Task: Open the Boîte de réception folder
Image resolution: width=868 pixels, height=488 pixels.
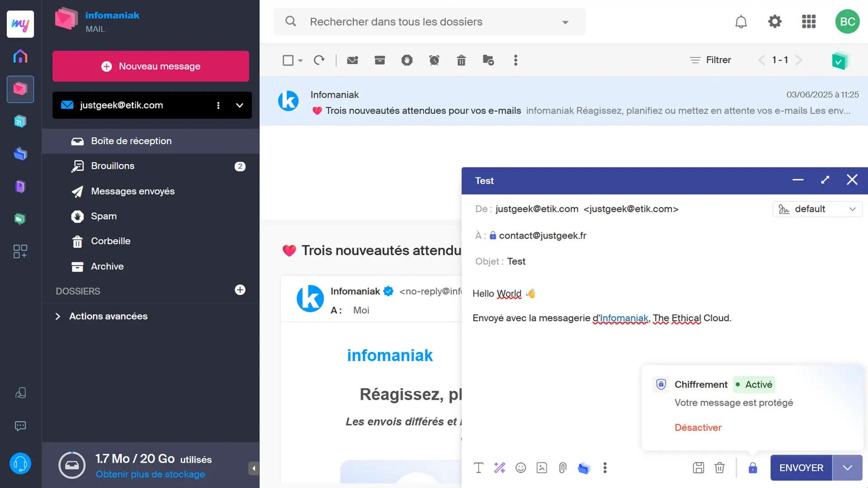Action: pos(151,141)
